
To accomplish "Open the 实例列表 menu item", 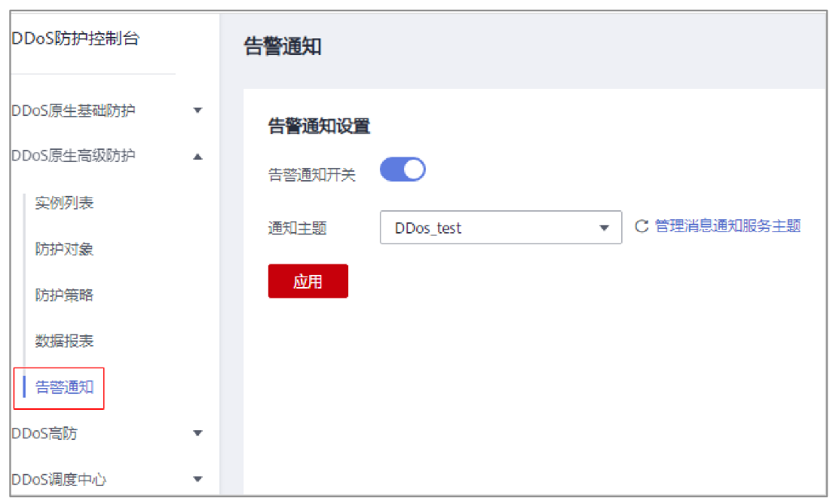I will [x=64, y=203].
